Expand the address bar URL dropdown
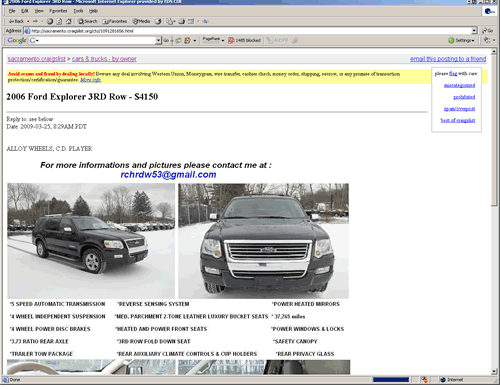 pyautogui.click(x=474, y=31)
